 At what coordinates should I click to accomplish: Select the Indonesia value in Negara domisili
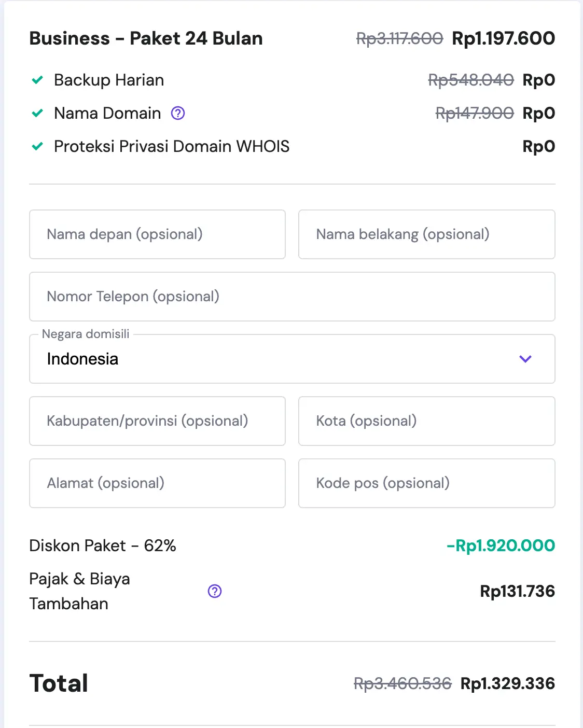click(x=83, y=359)
